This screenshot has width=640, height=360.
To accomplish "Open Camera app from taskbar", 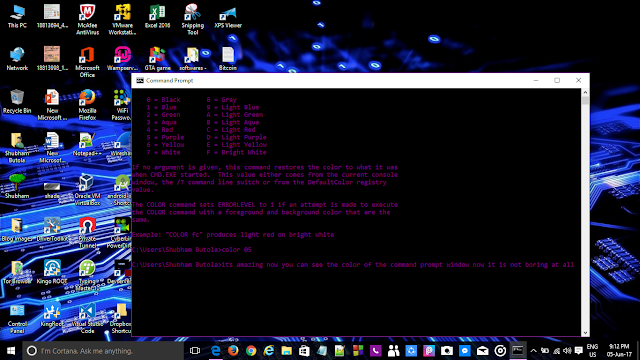I will (447, 351).
